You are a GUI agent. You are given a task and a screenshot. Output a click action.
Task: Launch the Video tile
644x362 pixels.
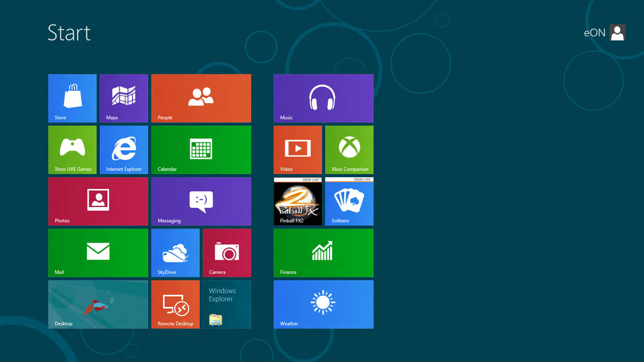tap(298, 150)
